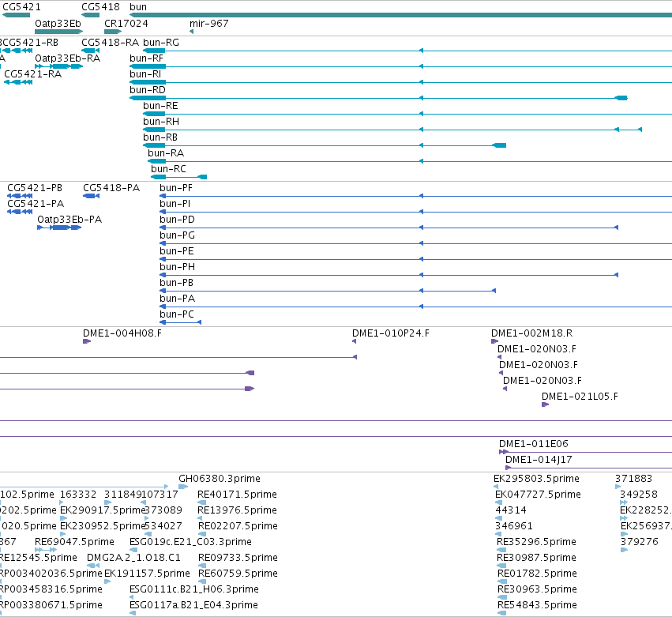The image size is (672, 617).
Task: Open the bun-RC transcript label
Action: click(x=168, y=169)
